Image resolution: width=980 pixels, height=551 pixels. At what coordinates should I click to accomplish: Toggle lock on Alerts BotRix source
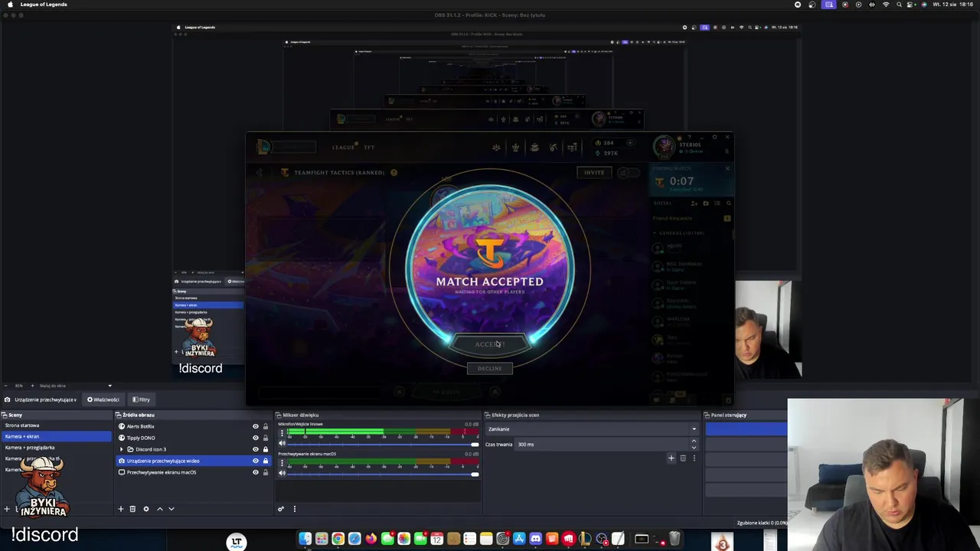coord(266,426)
